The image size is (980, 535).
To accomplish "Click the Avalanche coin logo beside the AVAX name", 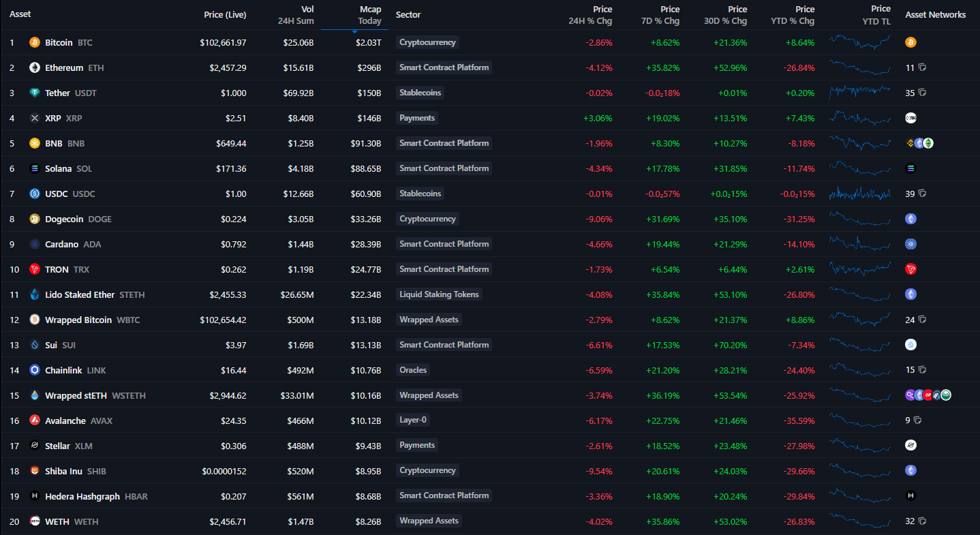I will 35,421.
